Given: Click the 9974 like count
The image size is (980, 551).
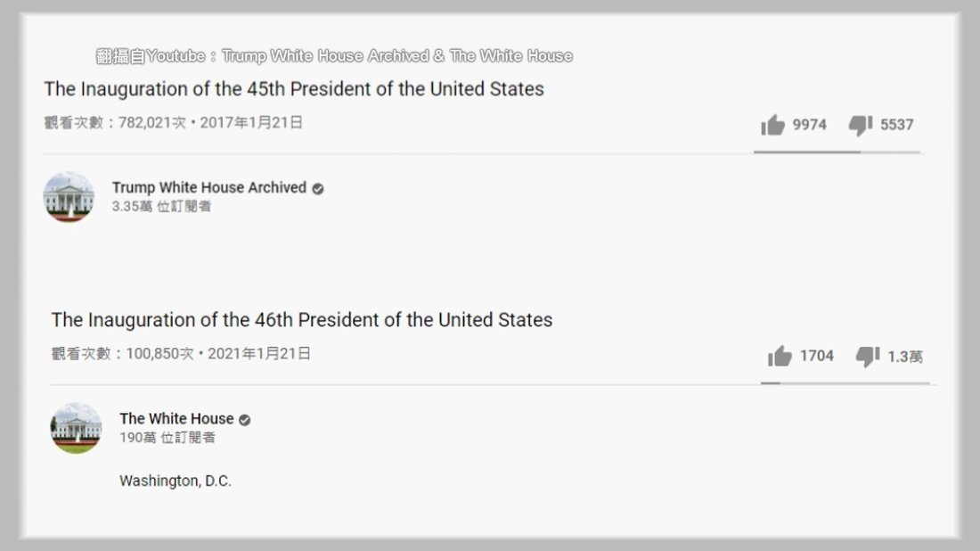Looking at the screenshot, I should pyautogui.click(x=810, y=126).
